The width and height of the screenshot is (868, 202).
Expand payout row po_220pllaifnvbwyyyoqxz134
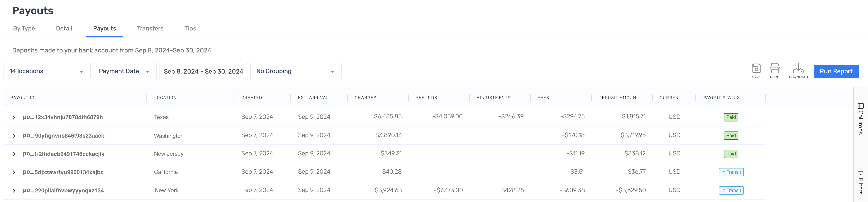point(14,190)
